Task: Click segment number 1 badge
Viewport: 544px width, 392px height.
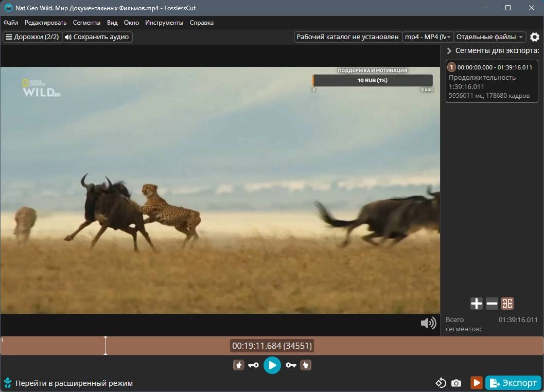Action: tap(451, 67)
